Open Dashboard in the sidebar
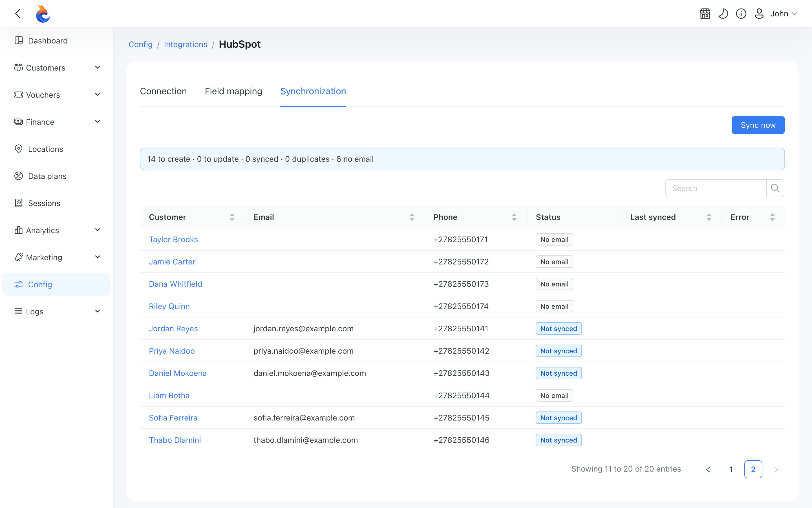This screenshot has height=508, width=812. pyautogui.click(x=56, y=41)
